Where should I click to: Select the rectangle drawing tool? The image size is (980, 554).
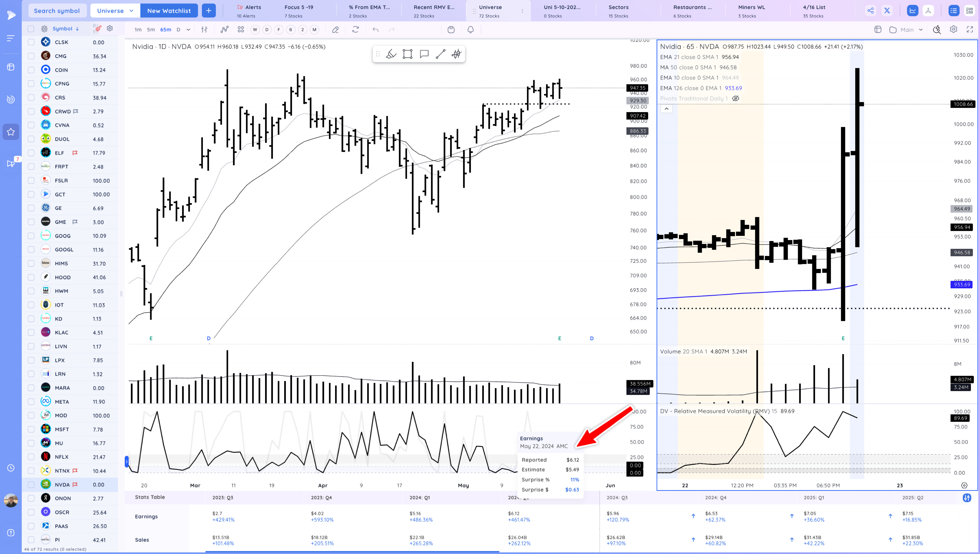(408, 54)
